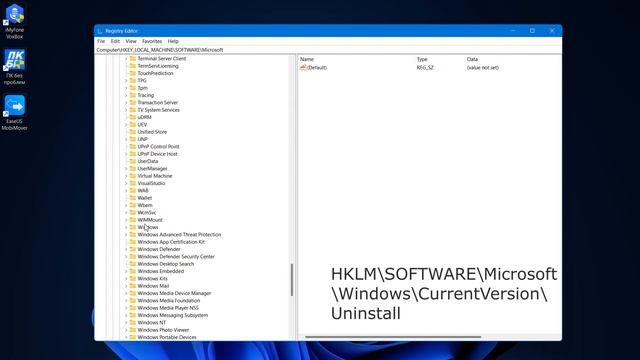Image resolution: width=640 pixels, height=360 pixels.
Task: Select the TermServLicensing key
Action: tap(158, 66)
